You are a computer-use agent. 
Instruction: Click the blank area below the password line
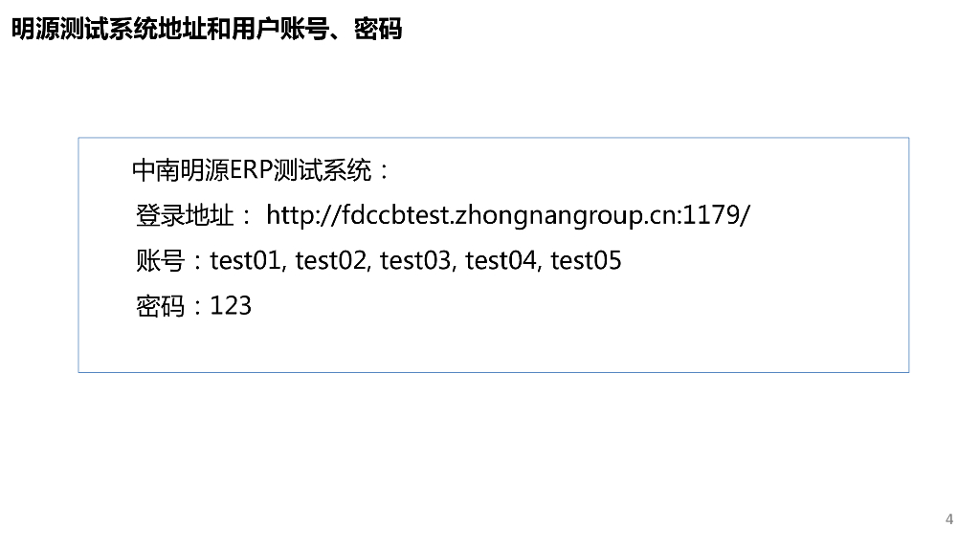coord(493,346)
